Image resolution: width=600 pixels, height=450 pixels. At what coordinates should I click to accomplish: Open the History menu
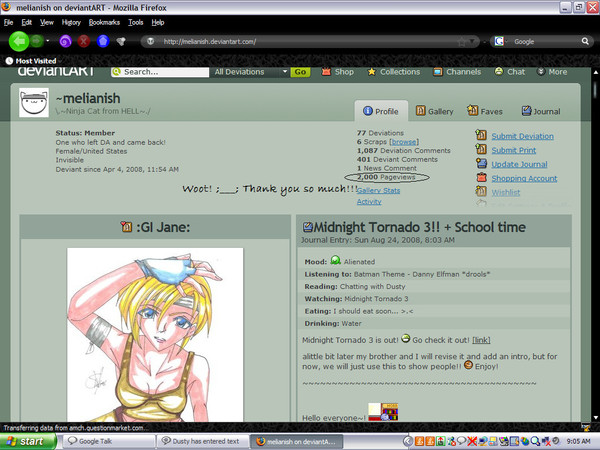tap(71, 23)
